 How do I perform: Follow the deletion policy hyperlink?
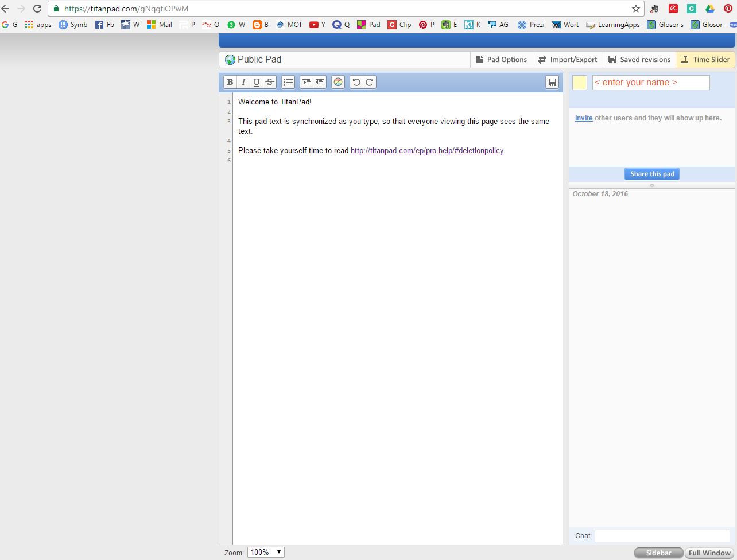[427, 151]
